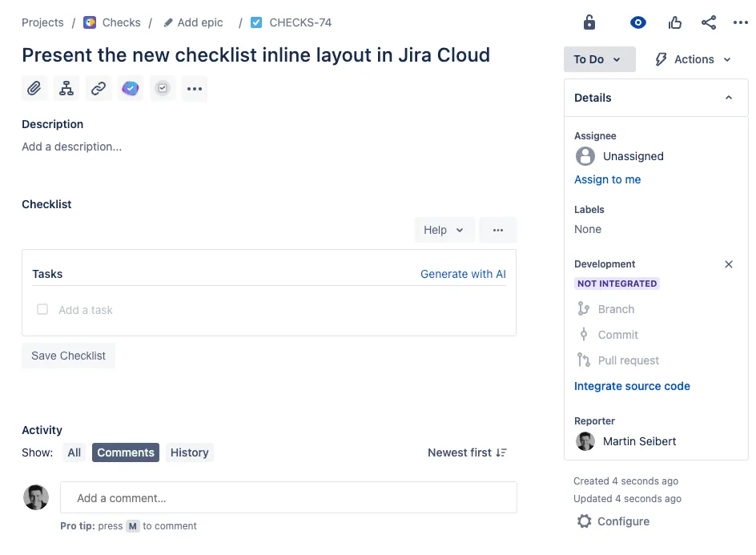Click the gray checkbox app icon

163,88
